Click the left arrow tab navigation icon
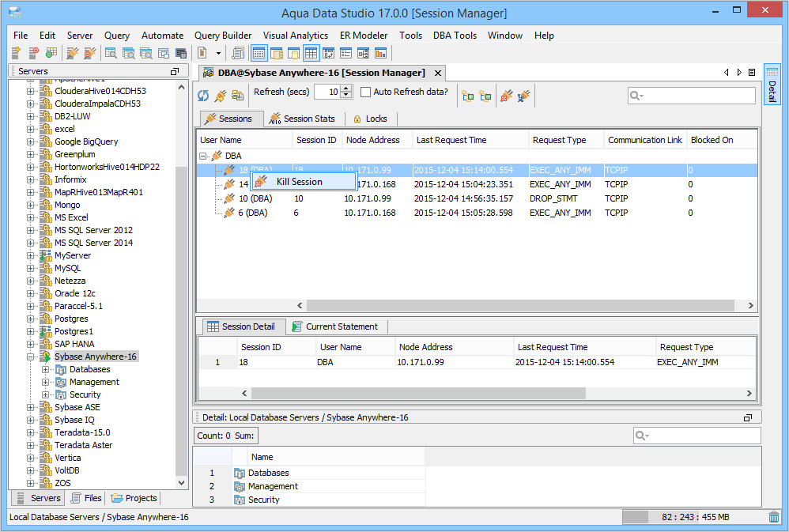 727,73
